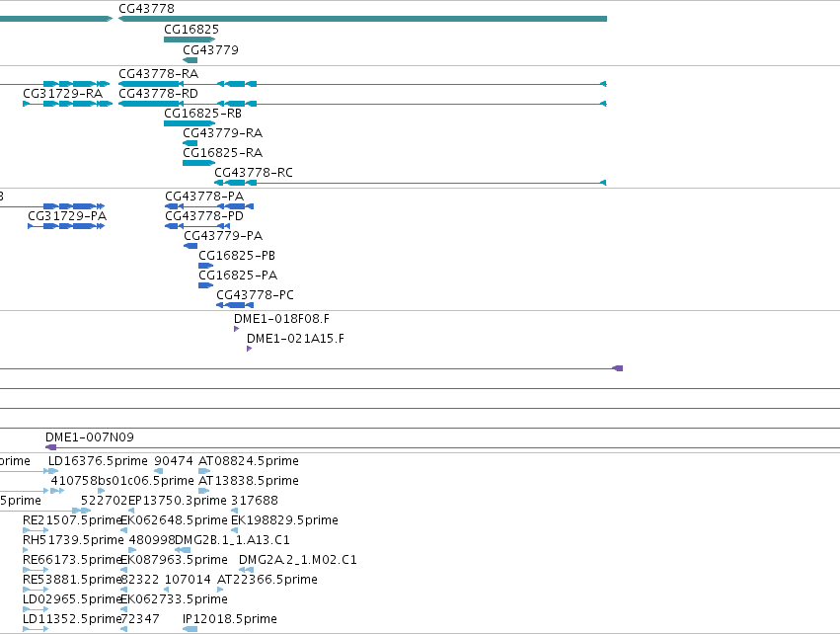Image resolution: width=840 pixels, height=634 pixels.
Task: Select EST RE21507.5prime
Action: 72,520
